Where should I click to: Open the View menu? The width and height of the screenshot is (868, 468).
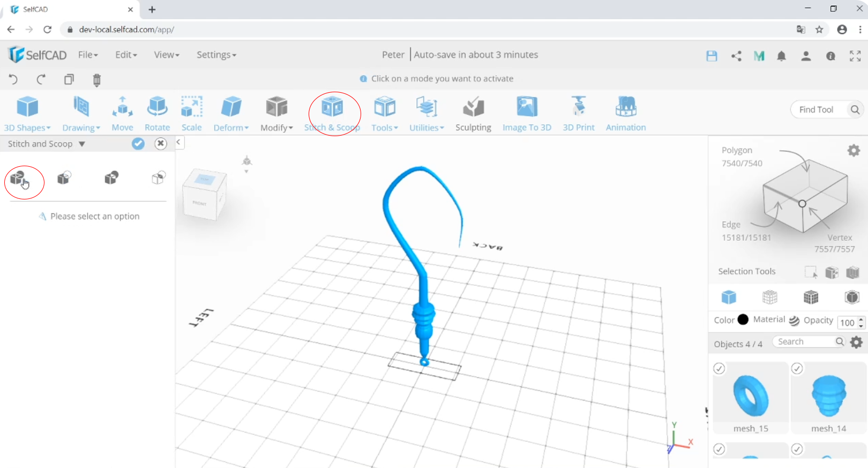click(167, 55)
